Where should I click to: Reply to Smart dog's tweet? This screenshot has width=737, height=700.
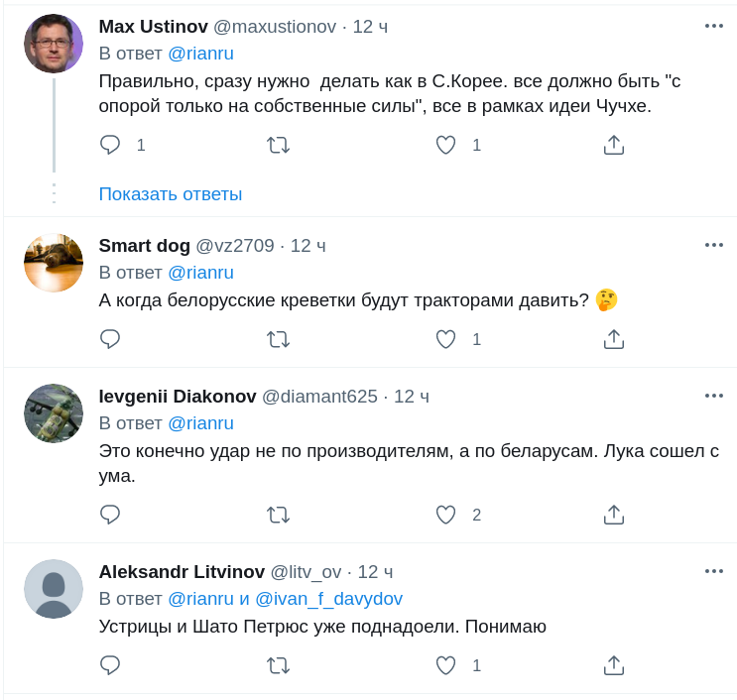click(x=110, y=339)
